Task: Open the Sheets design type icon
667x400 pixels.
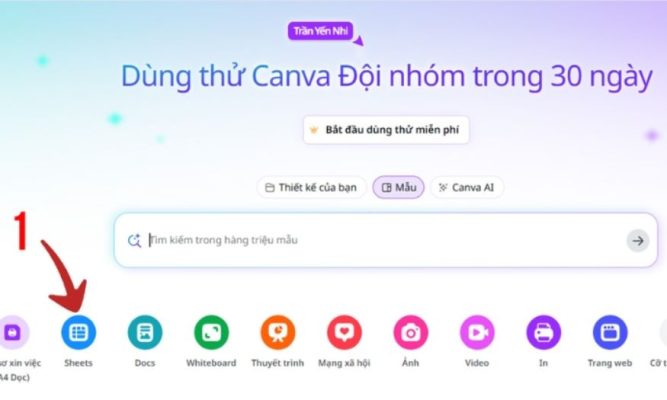Action: pyautogui.click(x=79, y=332)
